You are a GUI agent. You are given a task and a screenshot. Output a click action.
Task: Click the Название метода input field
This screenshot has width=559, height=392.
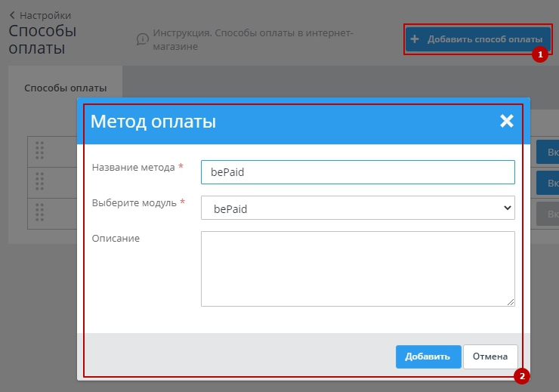[357, 171]
